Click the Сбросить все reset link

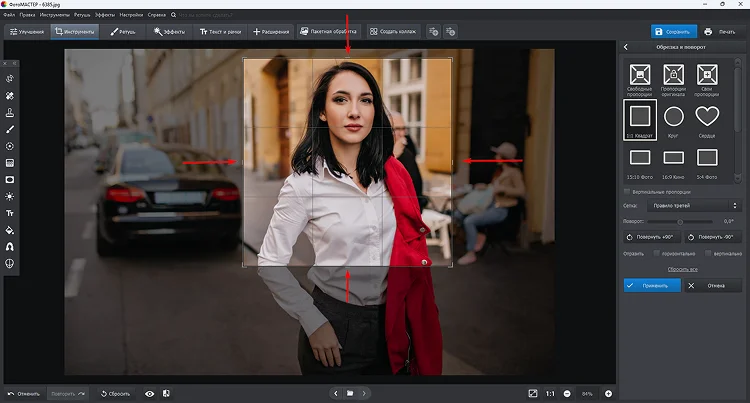tap(683, 269)
